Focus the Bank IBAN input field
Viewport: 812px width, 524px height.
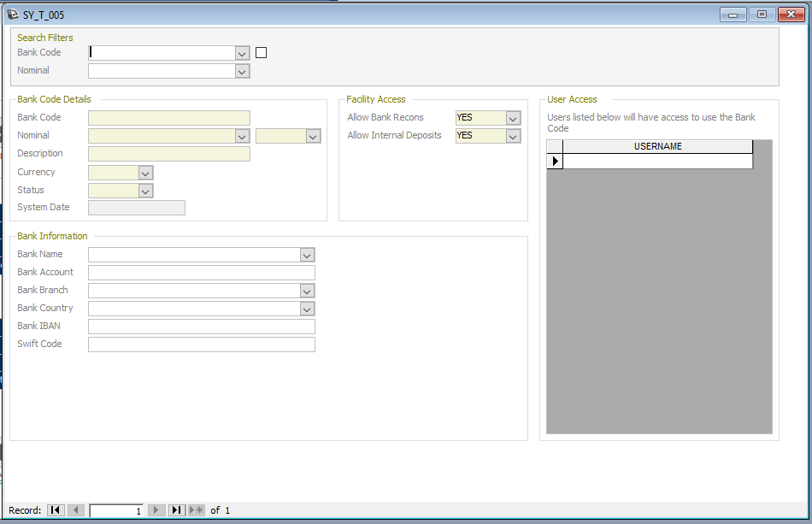click(202, 327)
